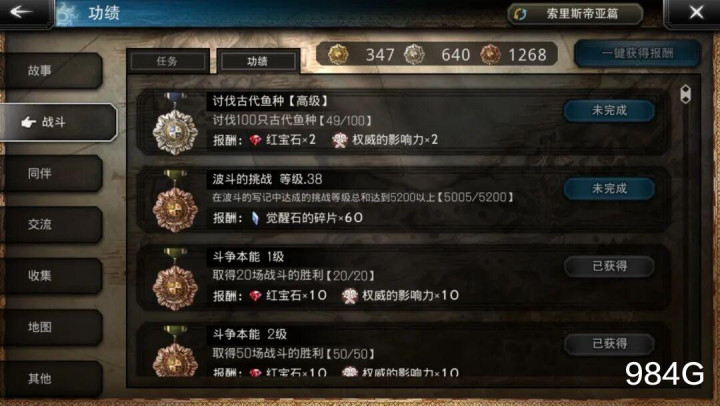Select the 收集 category in sidebar
Image resolution: width=720 pixels, height=406 pixels.
point(51,276)
